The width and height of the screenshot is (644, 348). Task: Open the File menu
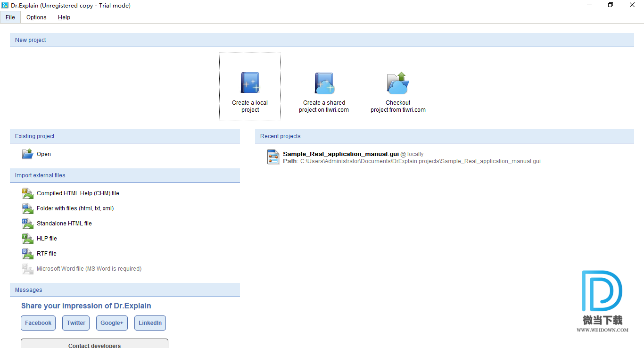(10, 17)
